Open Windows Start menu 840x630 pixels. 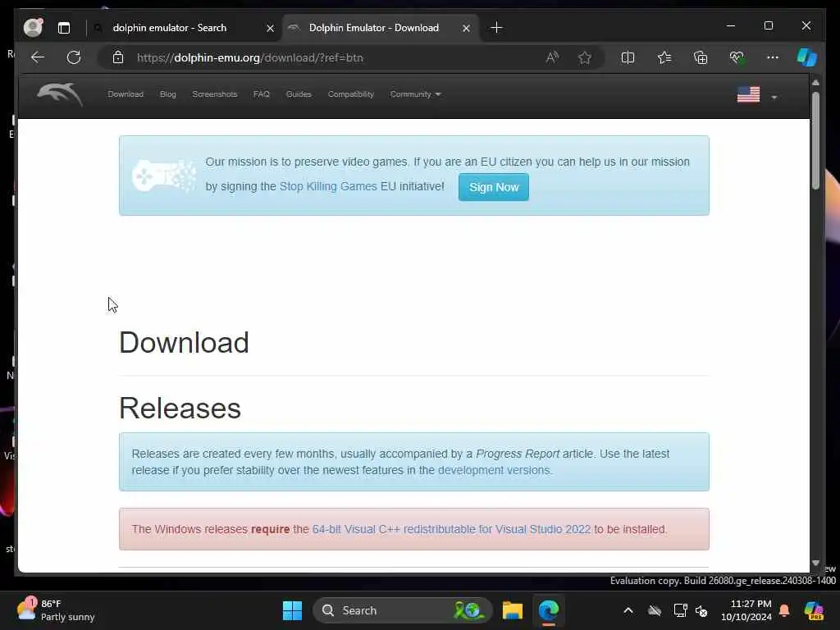(293, 610)
